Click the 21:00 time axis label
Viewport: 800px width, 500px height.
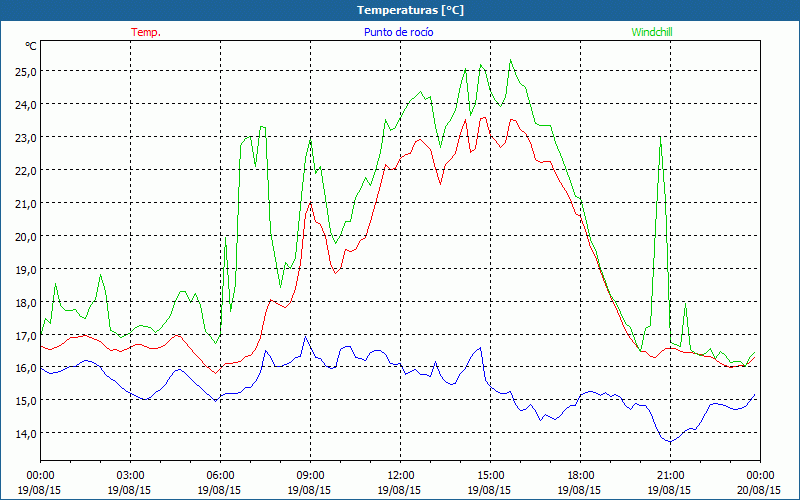tap(670, 476)
